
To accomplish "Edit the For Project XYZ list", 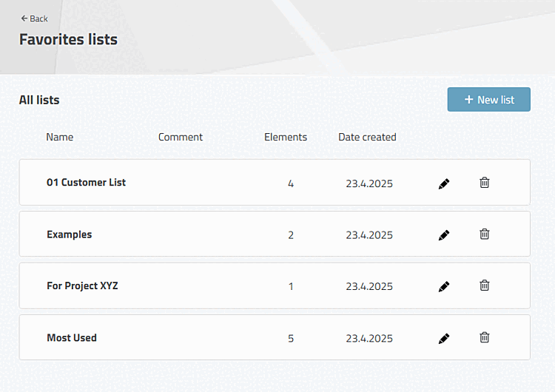I will click(x=444, y=286).
